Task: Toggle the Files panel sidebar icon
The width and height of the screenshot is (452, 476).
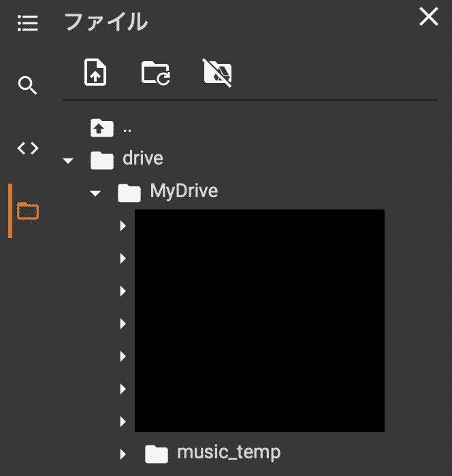Action: pos(28,211)
